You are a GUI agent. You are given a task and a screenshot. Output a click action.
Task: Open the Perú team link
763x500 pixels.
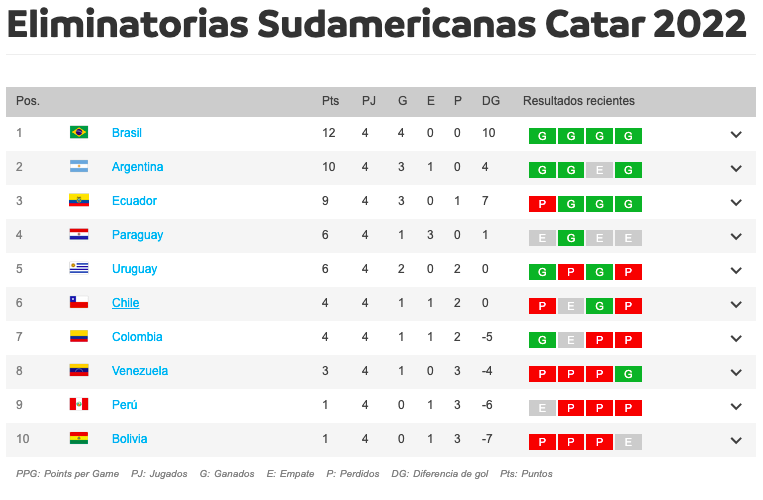point(125,405)
